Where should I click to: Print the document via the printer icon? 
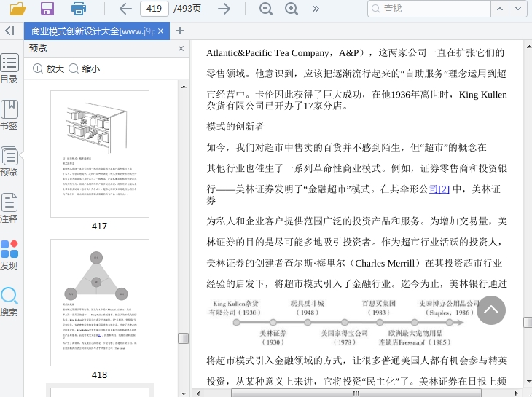[79, 9]
